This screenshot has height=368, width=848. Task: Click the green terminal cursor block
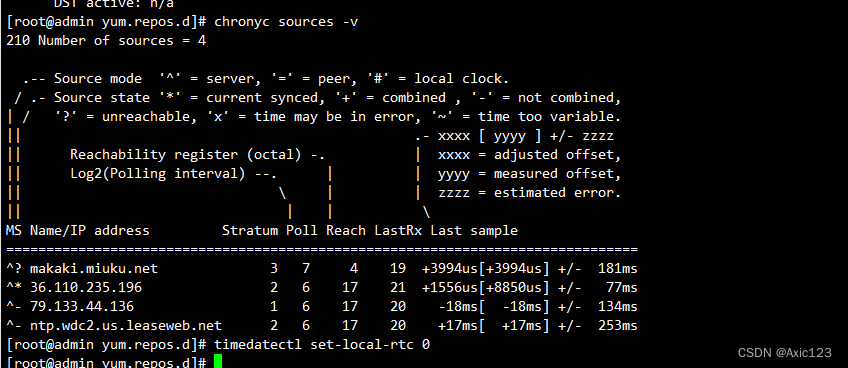[218, 362]
